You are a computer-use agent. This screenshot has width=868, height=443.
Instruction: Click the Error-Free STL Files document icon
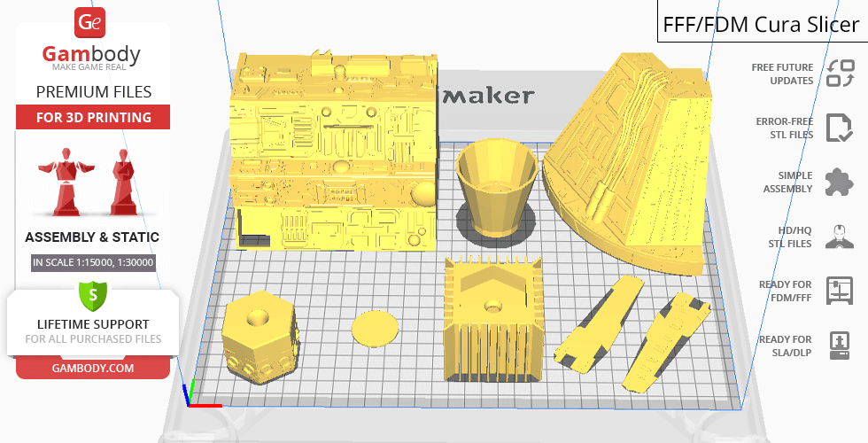[x=839, y=128]
